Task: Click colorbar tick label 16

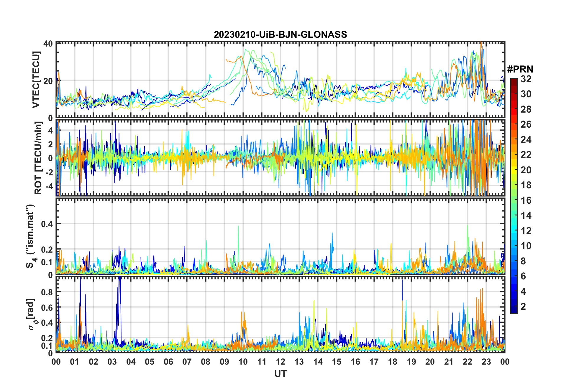Action: (x=526, y=200)
